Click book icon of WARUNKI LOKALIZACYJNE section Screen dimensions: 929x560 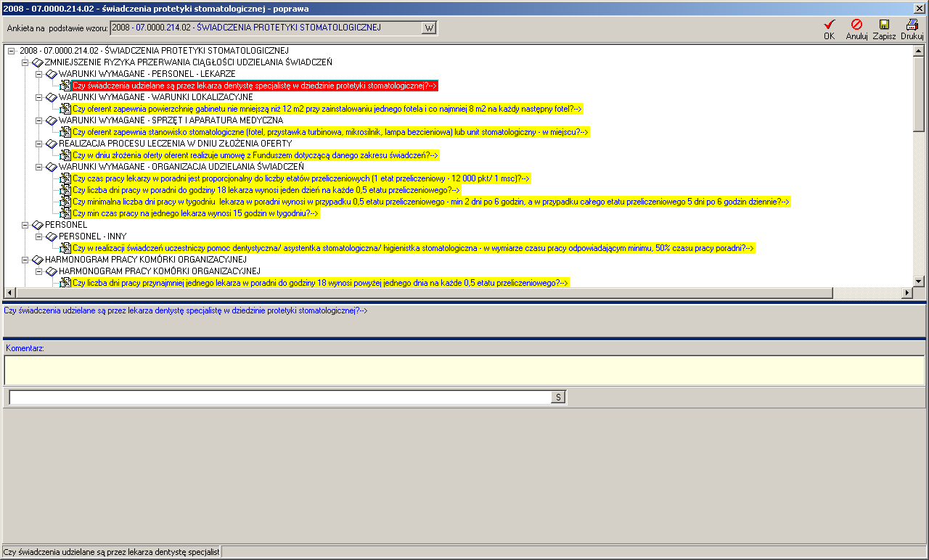coord(51,97)
